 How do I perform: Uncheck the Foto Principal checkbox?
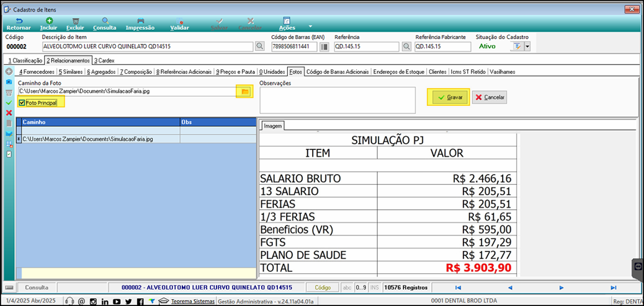(x=22, y=103)
